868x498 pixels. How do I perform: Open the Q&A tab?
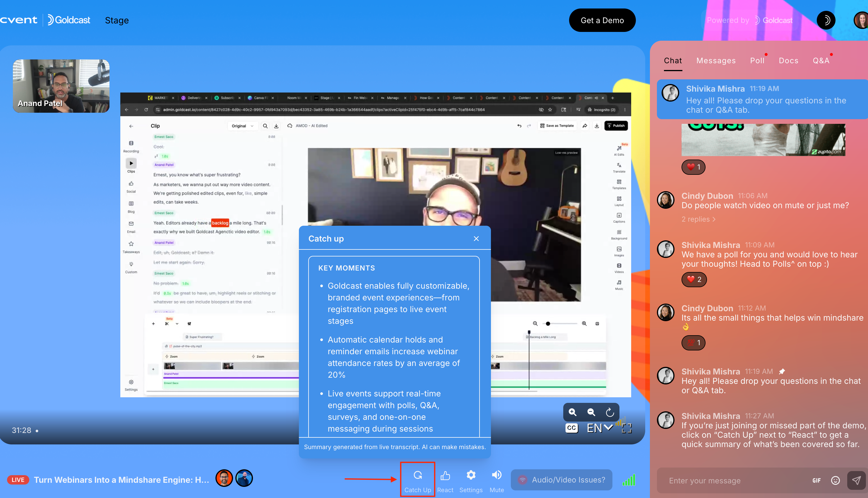pos(821,61)
